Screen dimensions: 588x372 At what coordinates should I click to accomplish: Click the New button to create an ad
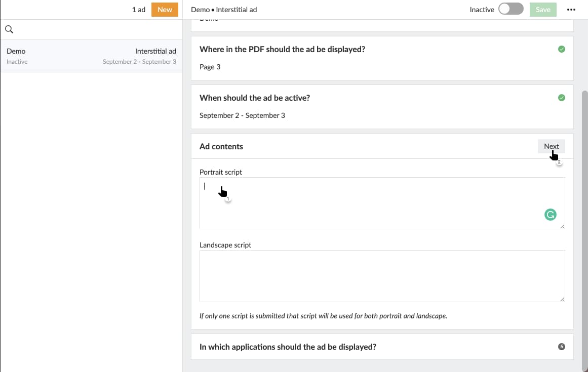(165, 9)
